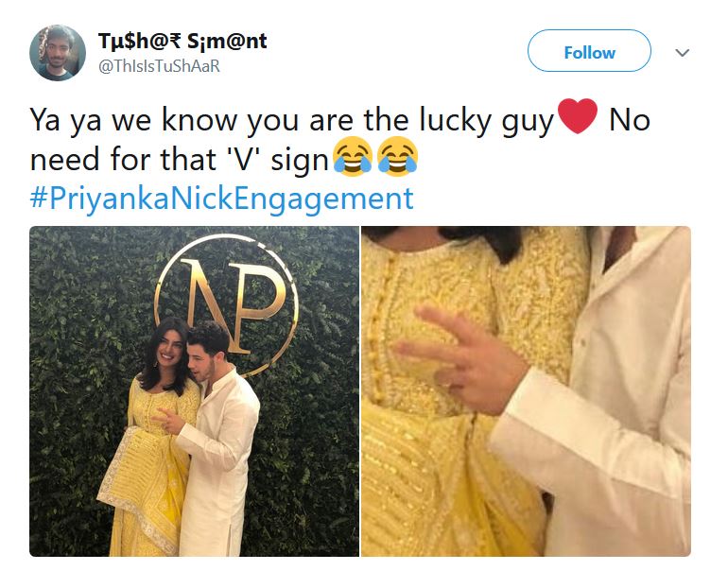Click the second laughing-crying emoji
Image resolution: width=728 pixels, height=571 pixels.
[x=397, y=156]
